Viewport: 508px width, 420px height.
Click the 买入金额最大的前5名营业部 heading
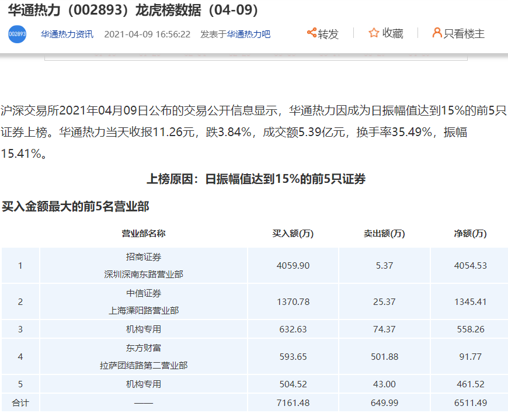(x=75, y=206)
